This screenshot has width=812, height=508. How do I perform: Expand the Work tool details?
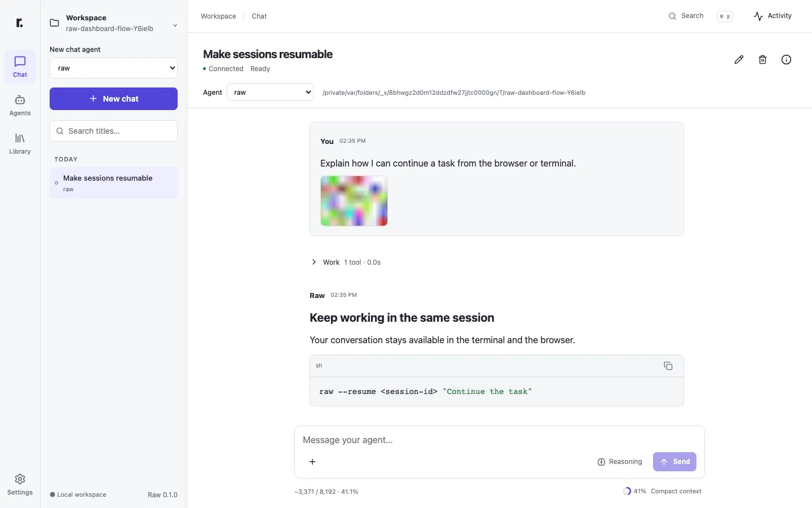(346, 262)
